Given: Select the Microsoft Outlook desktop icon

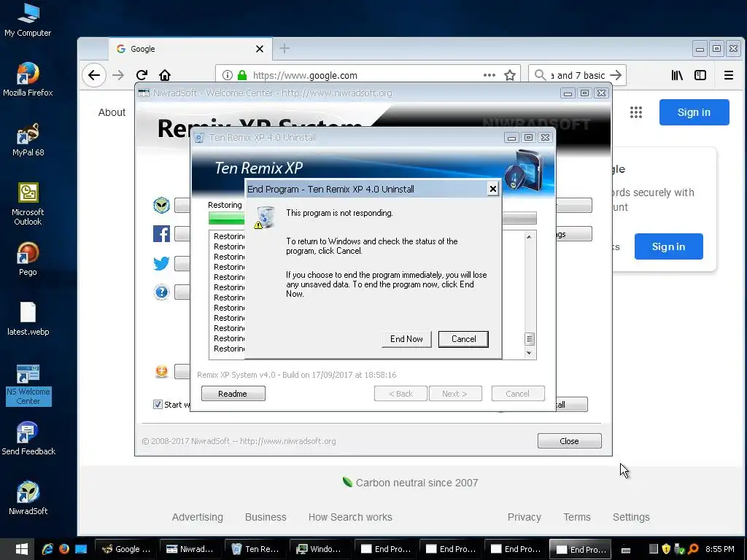Looking at the screenshot, I should pyautogui.click(x=28, y=203).
